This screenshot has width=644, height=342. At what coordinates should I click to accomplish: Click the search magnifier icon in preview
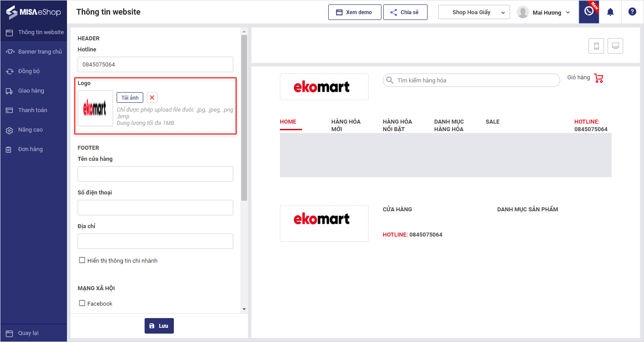click(x=390, y=80)
